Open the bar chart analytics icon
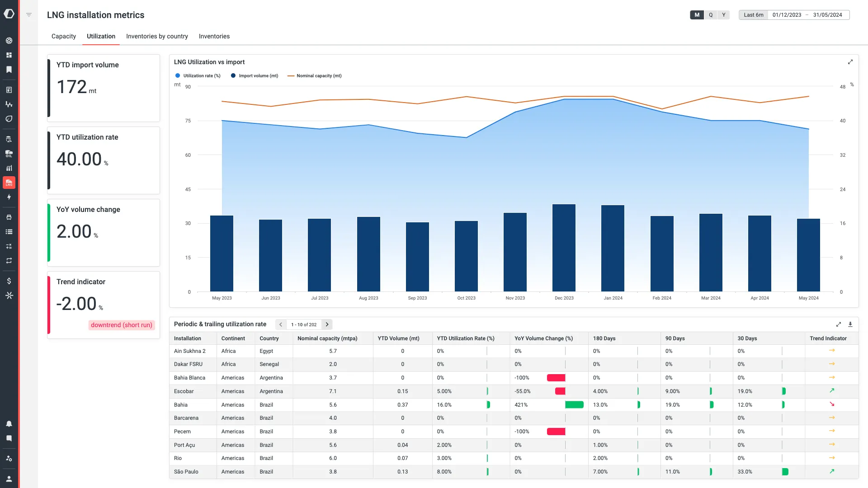Image resolution: width=868 pixels, height=488 pixels. 9,168
